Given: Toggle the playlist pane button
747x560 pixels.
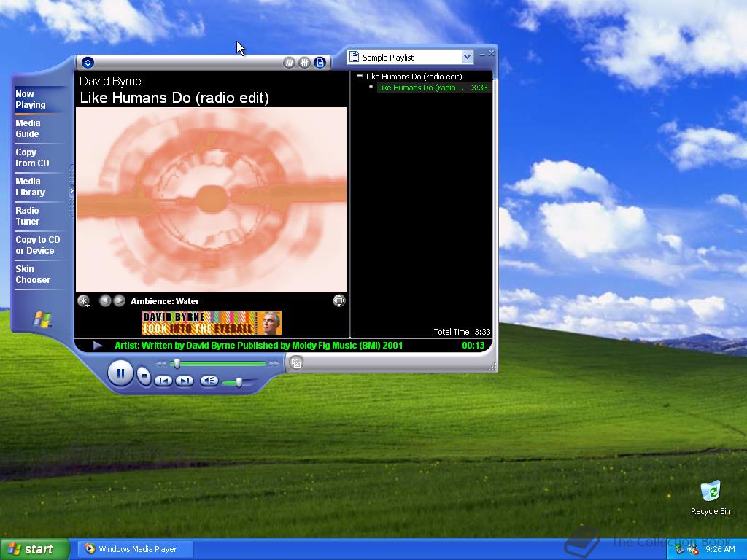Looking at the screenshot, I should [320, 63].
